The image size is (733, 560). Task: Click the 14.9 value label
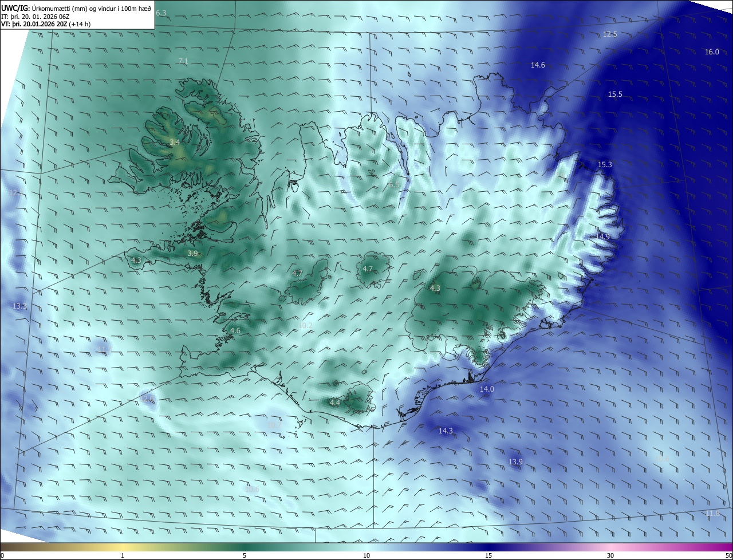(x=602, y=236)
